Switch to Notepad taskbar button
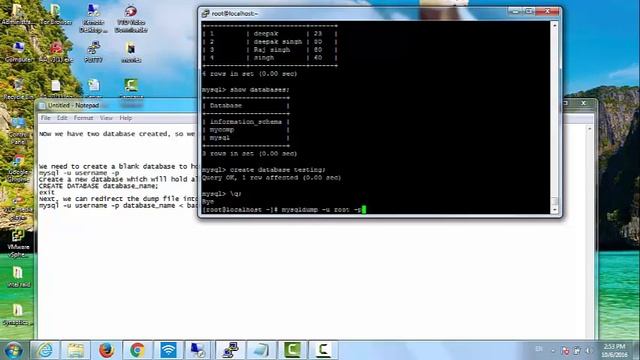The width and height of the screenshot is (640, 360). (261, 350)
